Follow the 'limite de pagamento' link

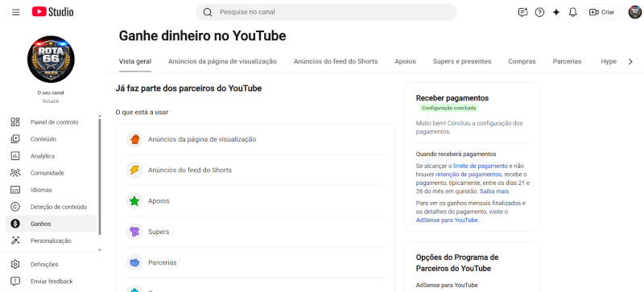click(x=481, y=166)
